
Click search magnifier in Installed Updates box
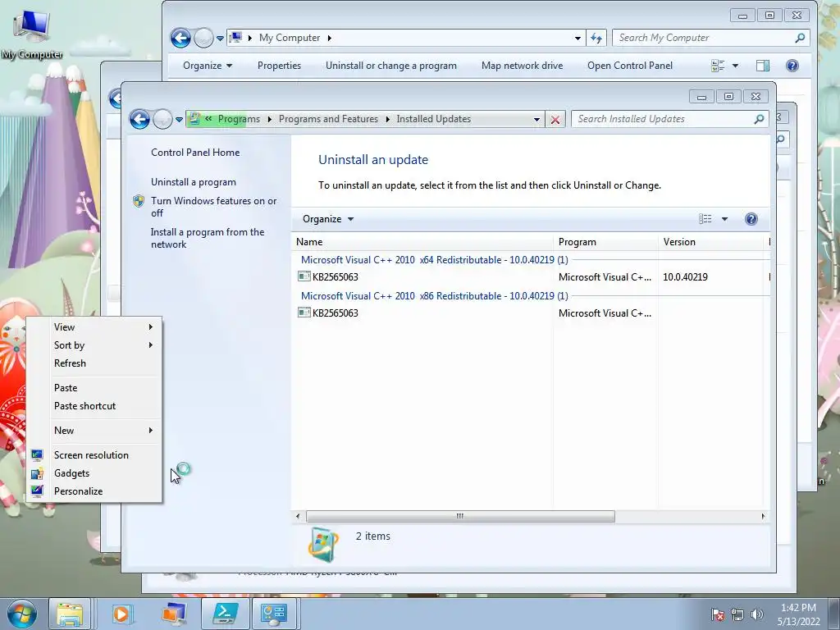pyautogui.click(x=759, y=119)
